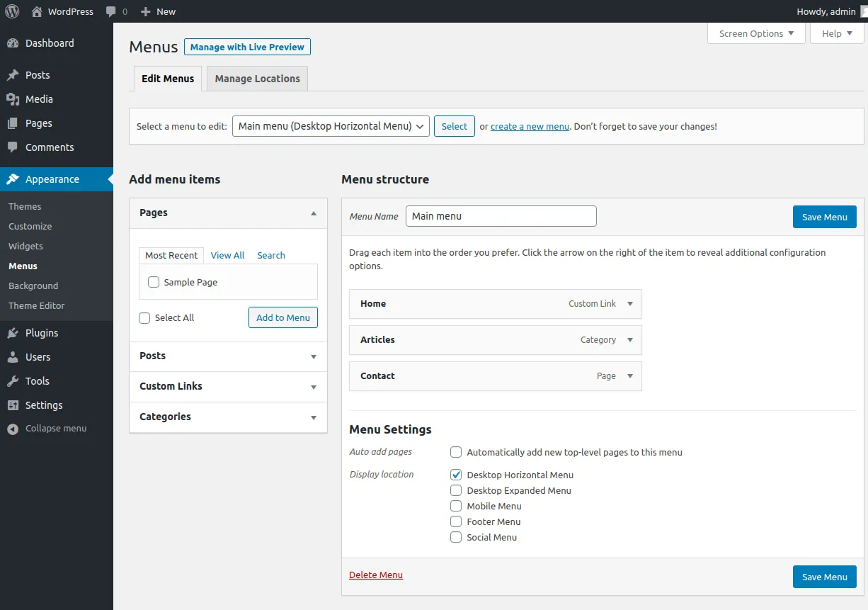868x610 pixels.
Task: Enable automatically add new top-level pages
Action: pyautogui.click(x=456, y=452)
